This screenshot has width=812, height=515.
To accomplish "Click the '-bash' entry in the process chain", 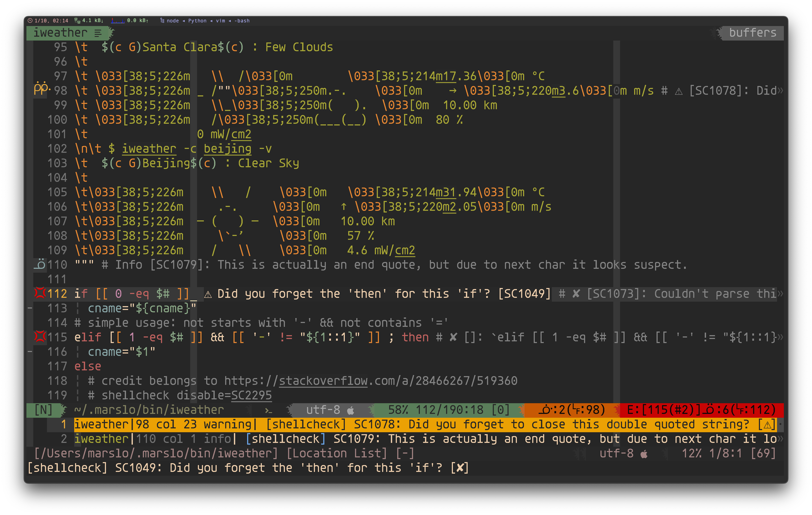I will click(x=242, y=21).
